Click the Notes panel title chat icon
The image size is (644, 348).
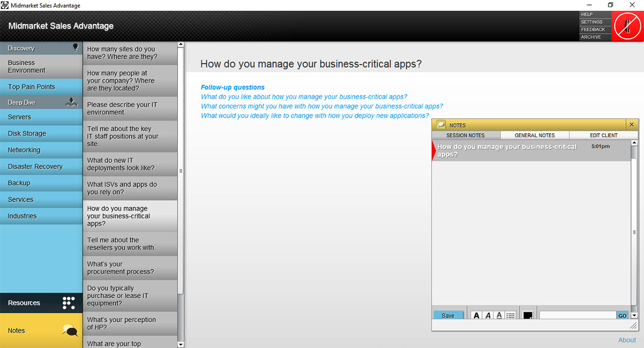coord(441,125)
